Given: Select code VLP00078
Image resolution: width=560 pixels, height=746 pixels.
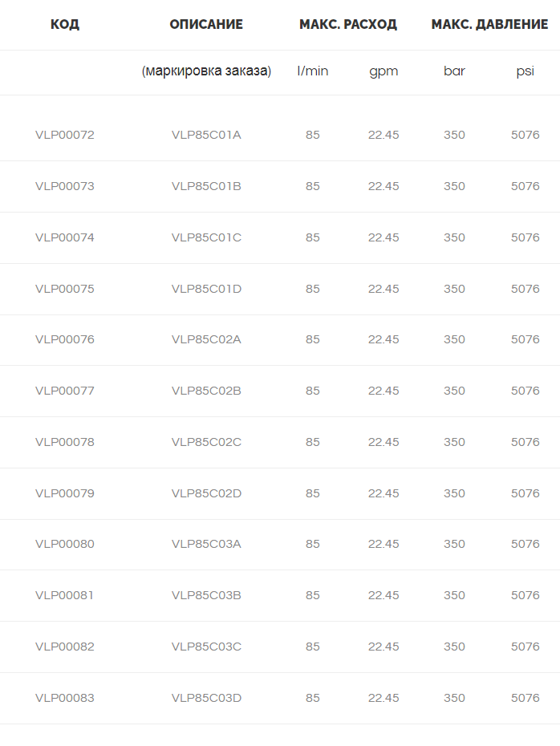Looking at the screenshot, I should pyautogui.click(x=65, y=443).
